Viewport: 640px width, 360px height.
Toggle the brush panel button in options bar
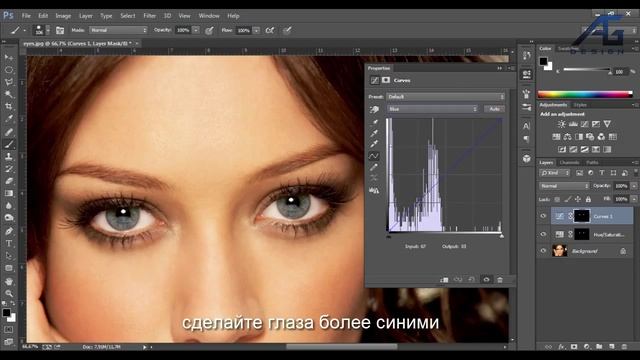[x=60, y=30]
